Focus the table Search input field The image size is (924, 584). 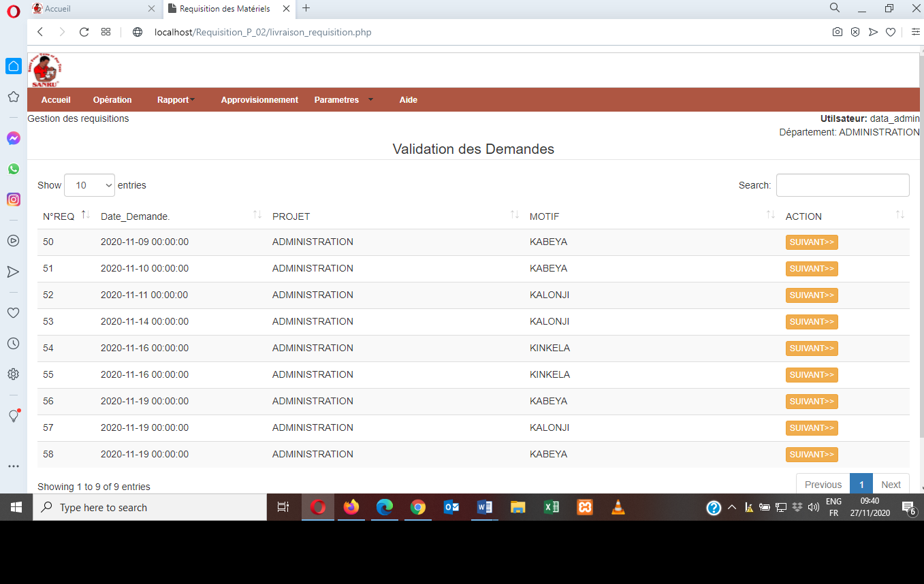[x=842, y=185]
